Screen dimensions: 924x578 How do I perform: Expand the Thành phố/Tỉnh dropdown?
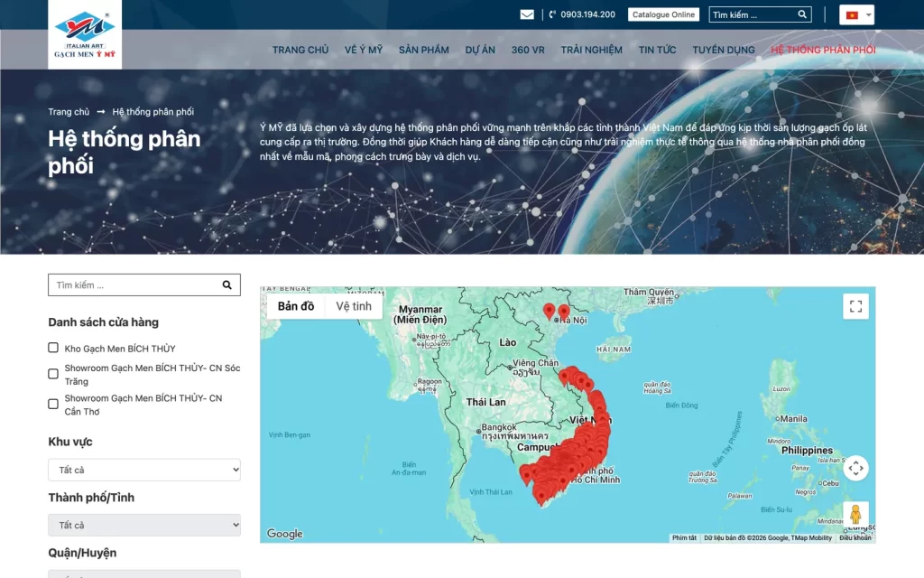(x=144, y=525)
